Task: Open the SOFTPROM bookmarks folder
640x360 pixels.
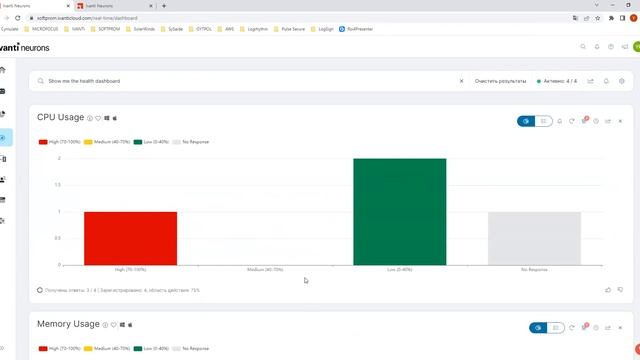Action: [105, 29]
